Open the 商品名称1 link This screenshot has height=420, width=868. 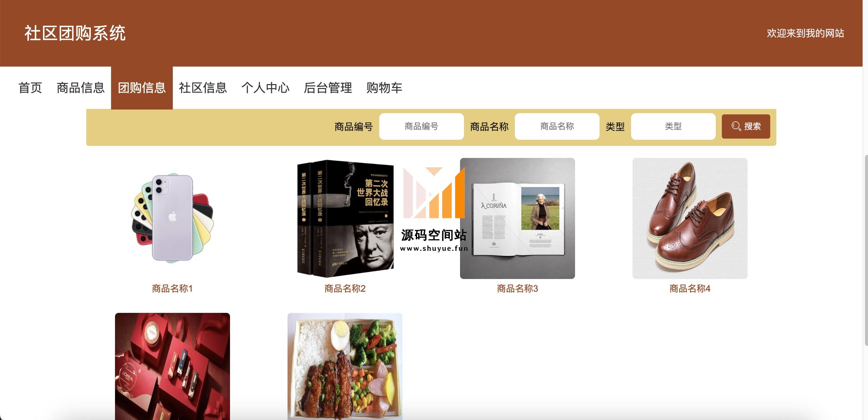[172, 289]
